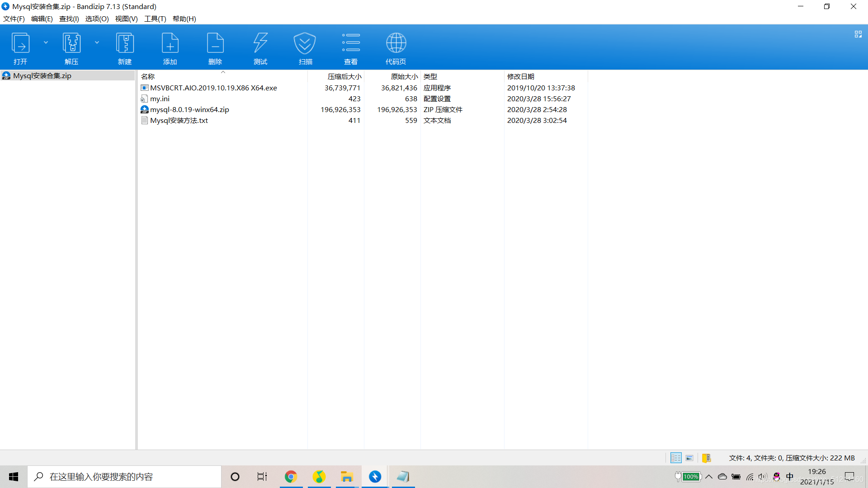This screenshot has height=488, width=868.
Task: Open Task View on the taskbar
Action: point(262,477)
